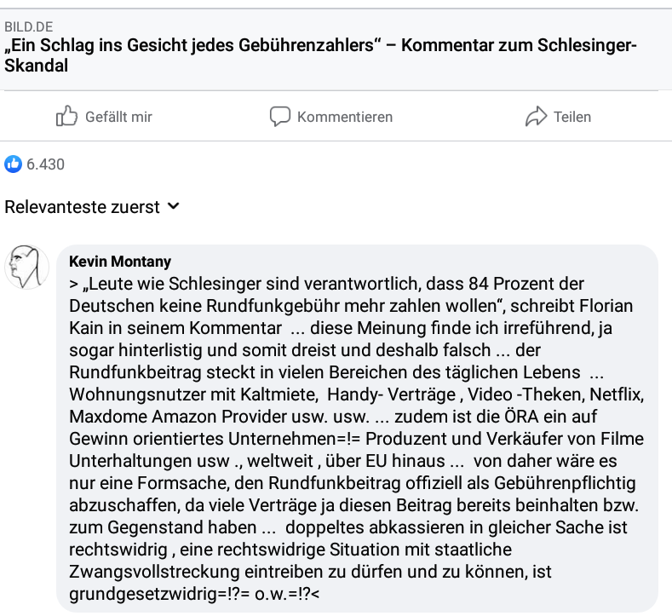Open Relevanteste zuerst comment sorting menu
This screenshot has height=616, width=672.
coord(92,207)
